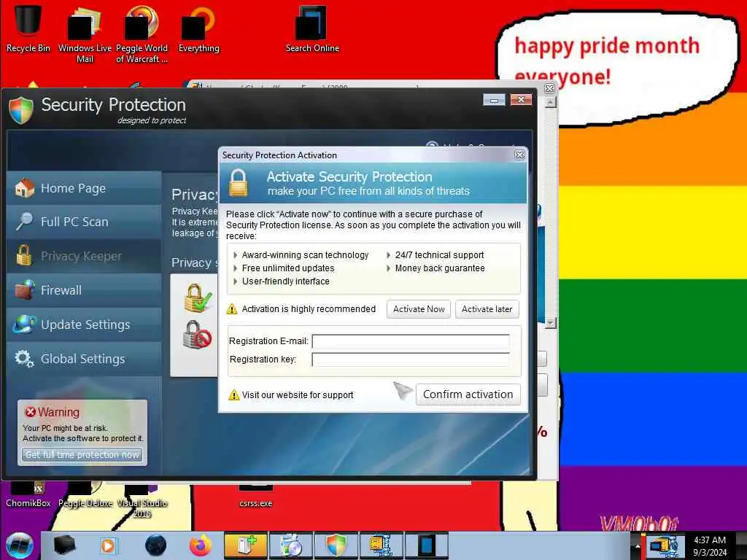Select Full PC Scan in sidebar
The height and width of the screenshot is (560, 747).
pos(84,222)
